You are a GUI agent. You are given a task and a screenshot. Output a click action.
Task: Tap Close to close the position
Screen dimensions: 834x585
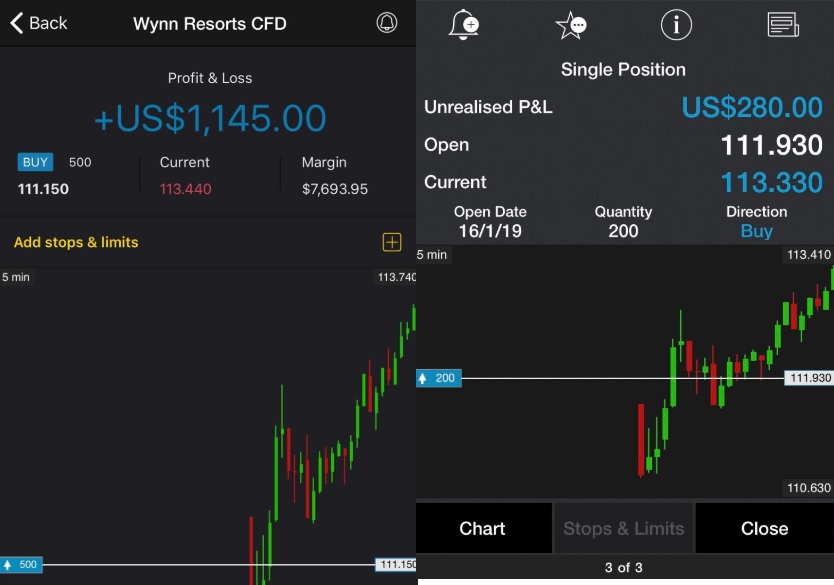pos(765,528)
